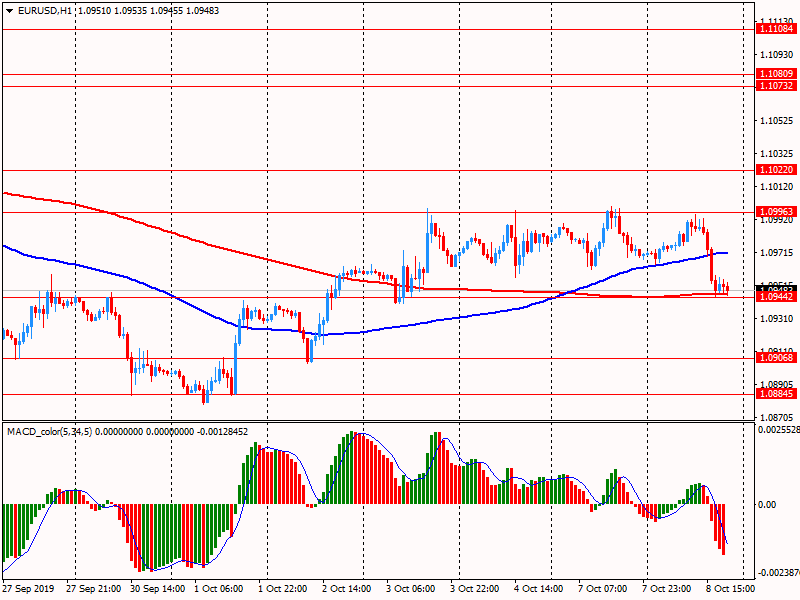
Task: Select the 1.11084 red price level tag
Action: click(777, 29)
